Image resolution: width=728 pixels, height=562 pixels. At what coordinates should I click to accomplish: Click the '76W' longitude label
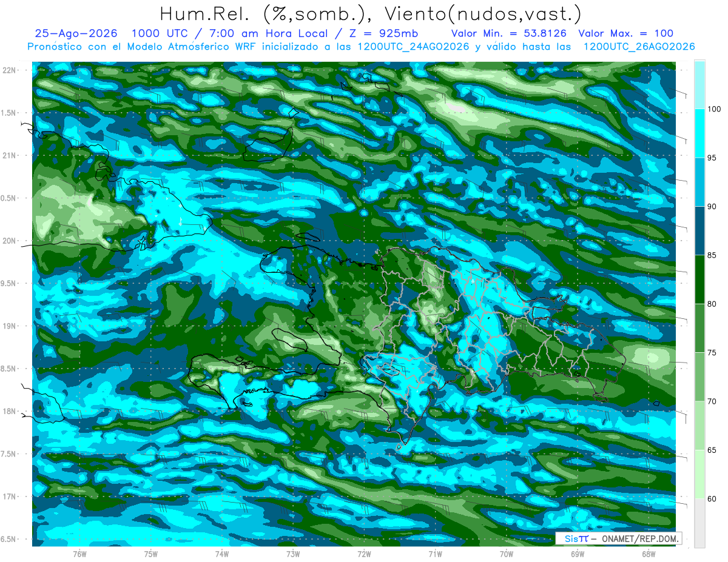click(79, 554)
